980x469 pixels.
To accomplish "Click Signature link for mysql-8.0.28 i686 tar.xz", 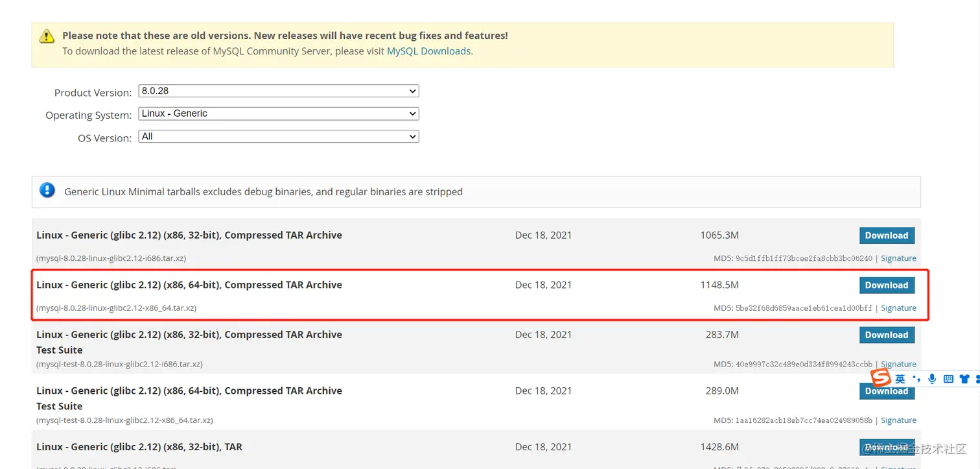I will click(x=898, y=258).
